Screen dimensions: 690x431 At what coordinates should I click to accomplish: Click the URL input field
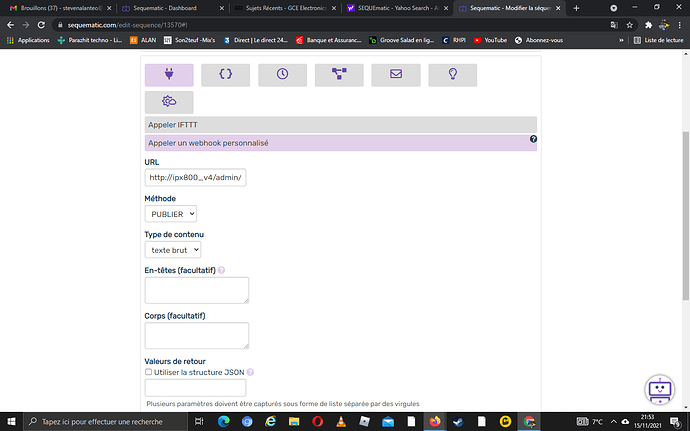tap(196, 178)
